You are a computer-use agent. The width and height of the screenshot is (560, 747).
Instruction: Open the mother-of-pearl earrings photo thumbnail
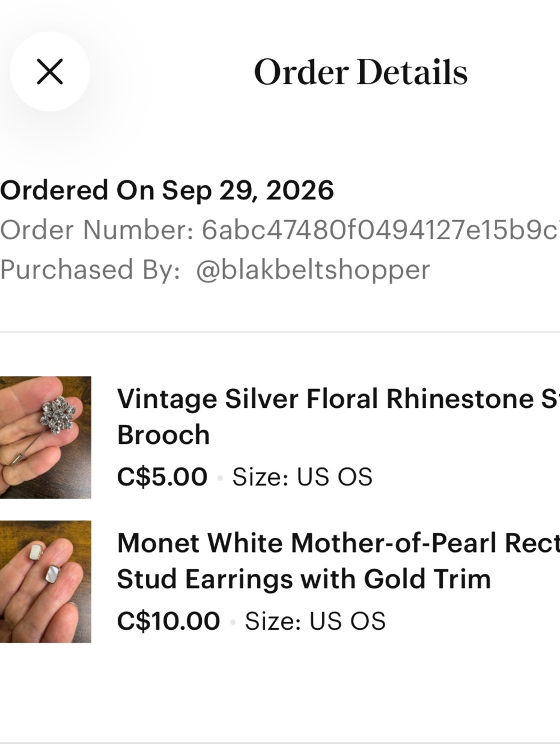point(45,581)
